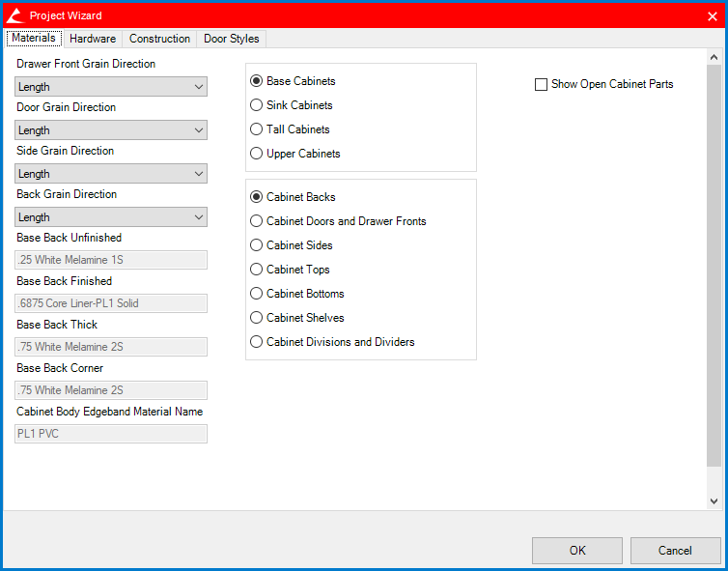The height and width of the screenshot is (571, 728).
Task: Click the Cancel button
Action: tap(675, 551)
